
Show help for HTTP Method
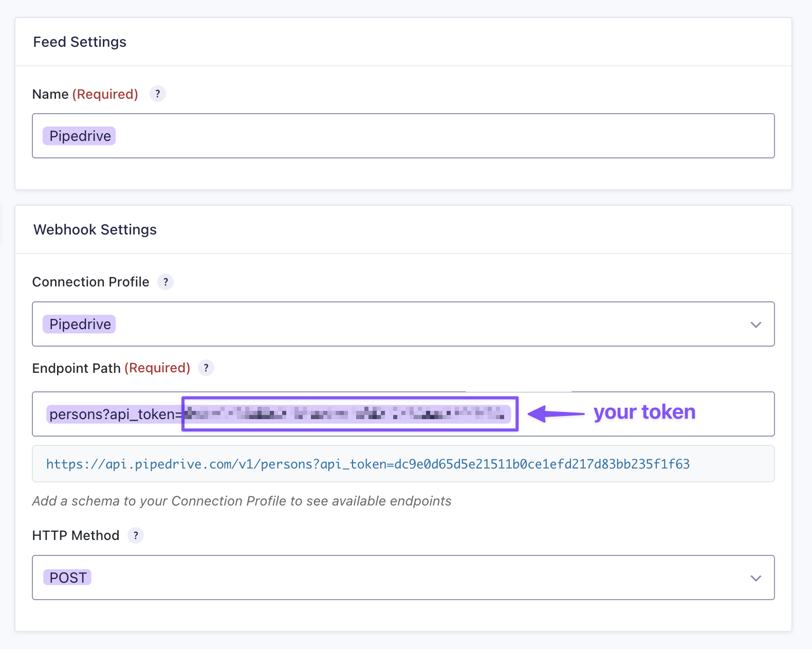click(136, 535)
